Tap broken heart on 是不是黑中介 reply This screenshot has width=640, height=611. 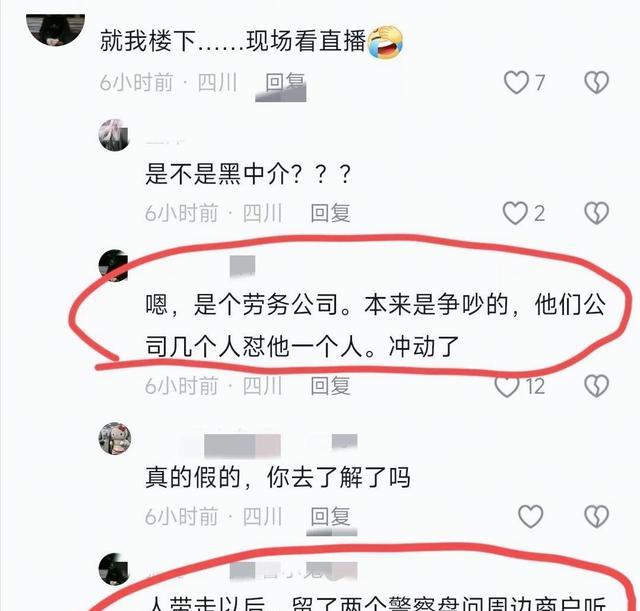pos(596,213)
